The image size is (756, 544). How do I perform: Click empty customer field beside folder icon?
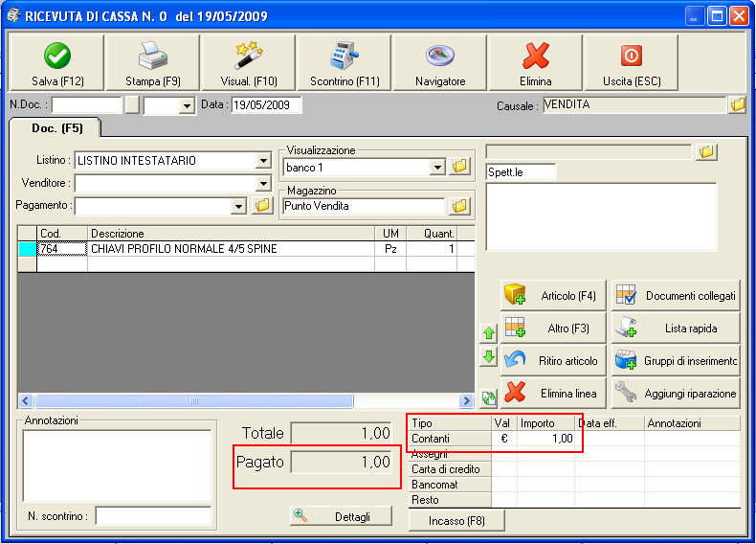coord(589,152)
